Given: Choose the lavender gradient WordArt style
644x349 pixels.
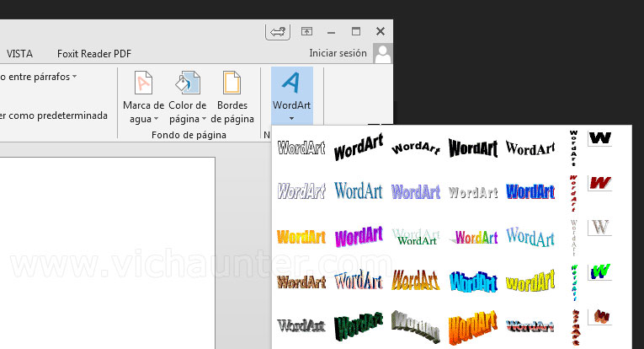Looking at the screenshot, I should 416,191.
